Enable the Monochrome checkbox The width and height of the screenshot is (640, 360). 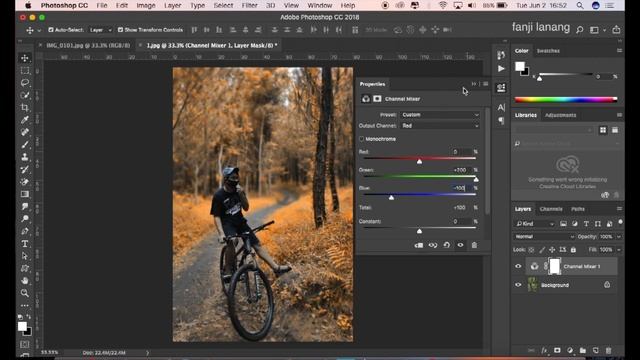point(361,139)
